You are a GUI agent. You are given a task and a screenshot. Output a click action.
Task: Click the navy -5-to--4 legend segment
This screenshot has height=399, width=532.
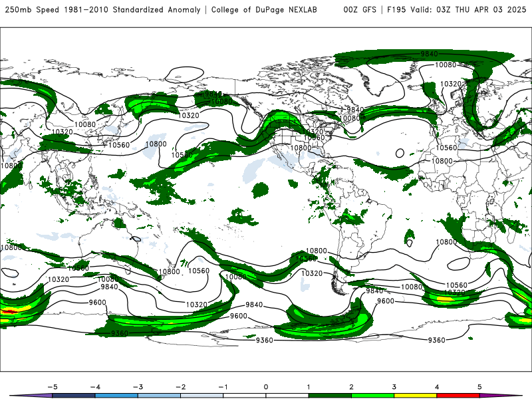coord(74,396)
